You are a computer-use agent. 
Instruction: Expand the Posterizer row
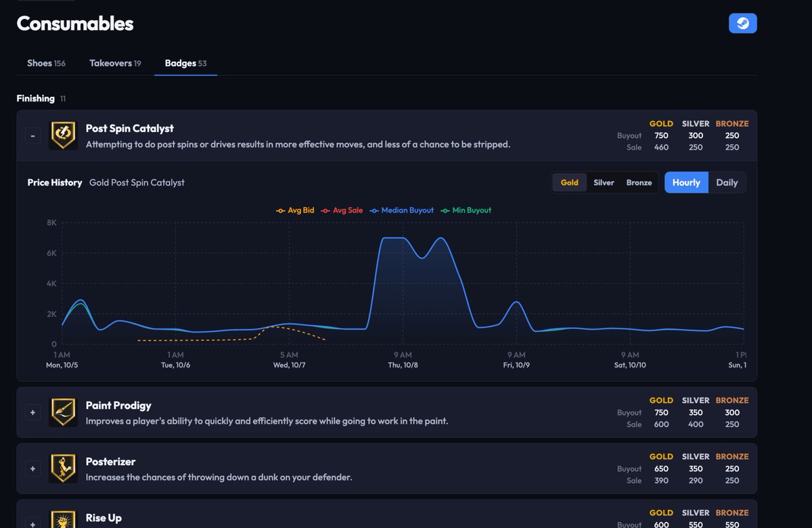click(x=32, y=468)
